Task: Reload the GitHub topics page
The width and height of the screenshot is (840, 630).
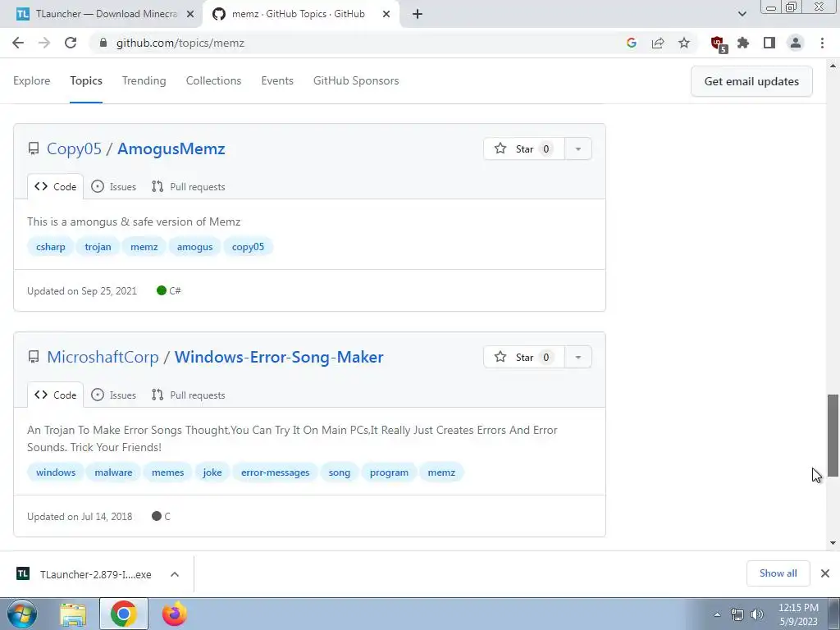Action: pyautogui.click(x=71, y=43)
